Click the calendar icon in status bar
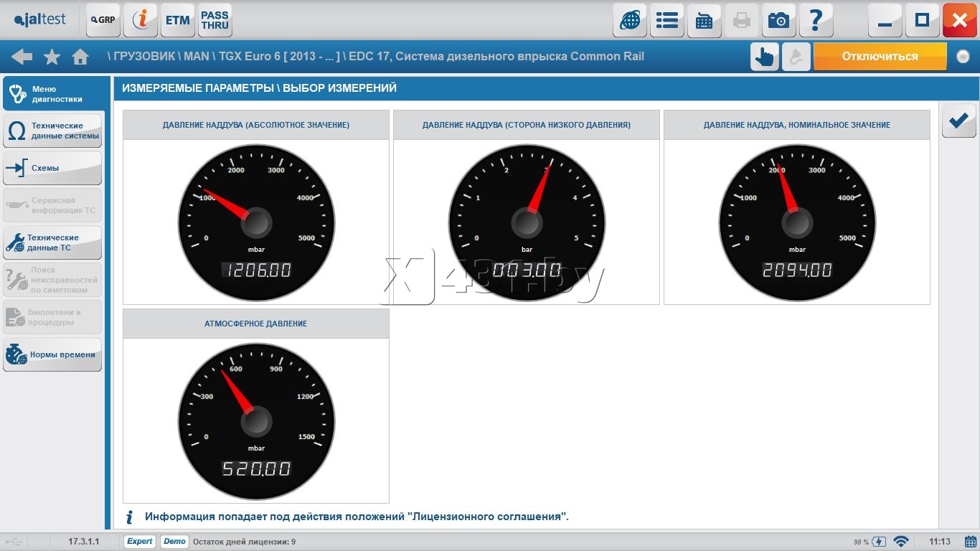This screenshot has height=551, width=980. point(971,542)
